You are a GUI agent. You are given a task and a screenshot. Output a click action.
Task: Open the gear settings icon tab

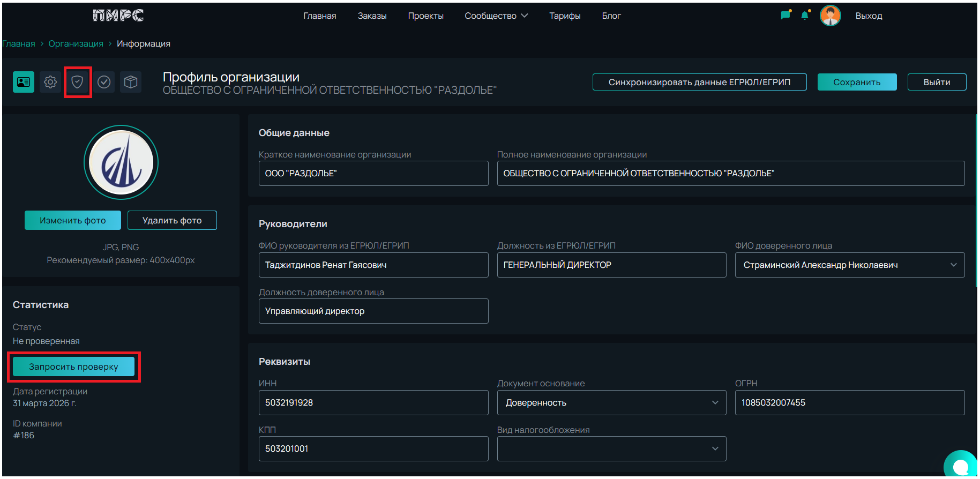click(x=50, y=82)
